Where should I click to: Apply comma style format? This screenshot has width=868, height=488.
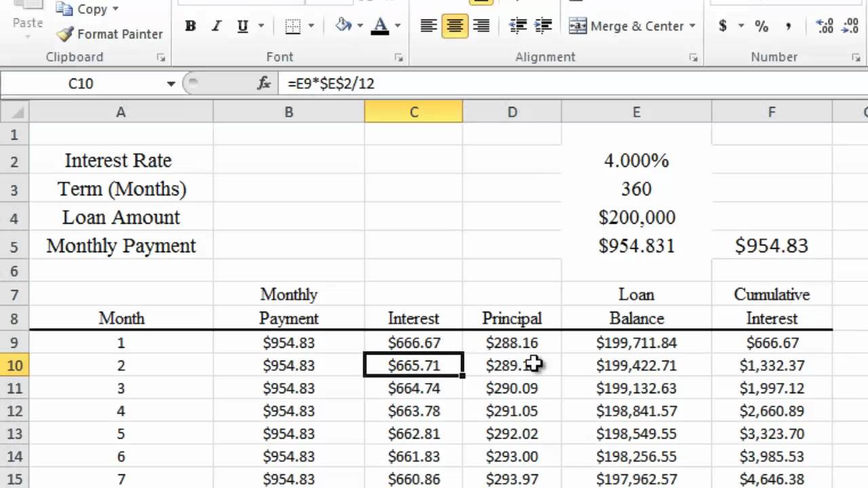tap(788, 26)
